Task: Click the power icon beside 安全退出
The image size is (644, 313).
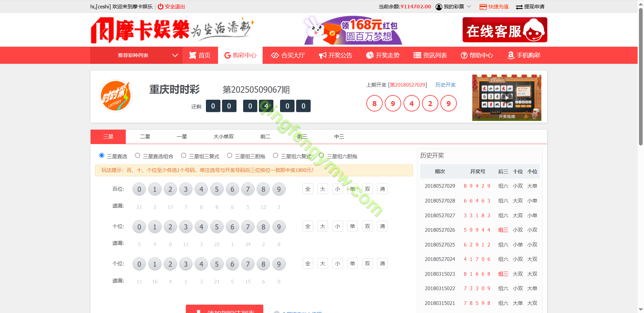Action: pyautogui.click(x=161, y=6)
